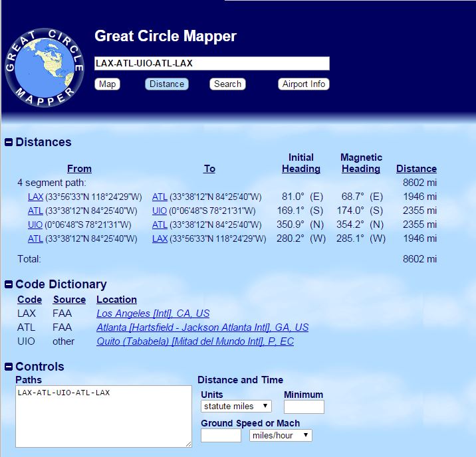This screenshot has width=476, height=457.
Task: Click the Magnetic Heading column header
Action: tap(361, 163)
